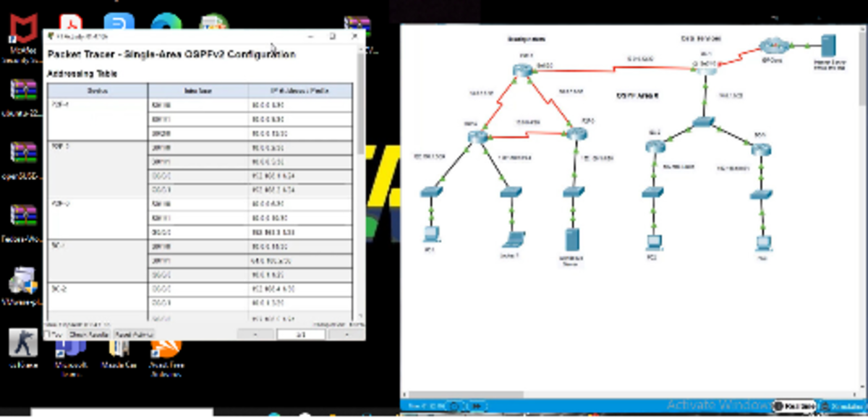Go to next instruction page

tap(345, 335)
